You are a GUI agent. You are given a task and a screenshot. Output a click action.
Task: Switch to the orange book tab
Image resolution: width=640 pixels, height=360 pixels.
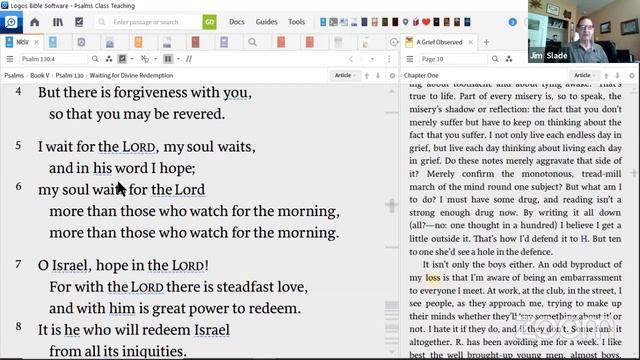(x=138, y=42)
